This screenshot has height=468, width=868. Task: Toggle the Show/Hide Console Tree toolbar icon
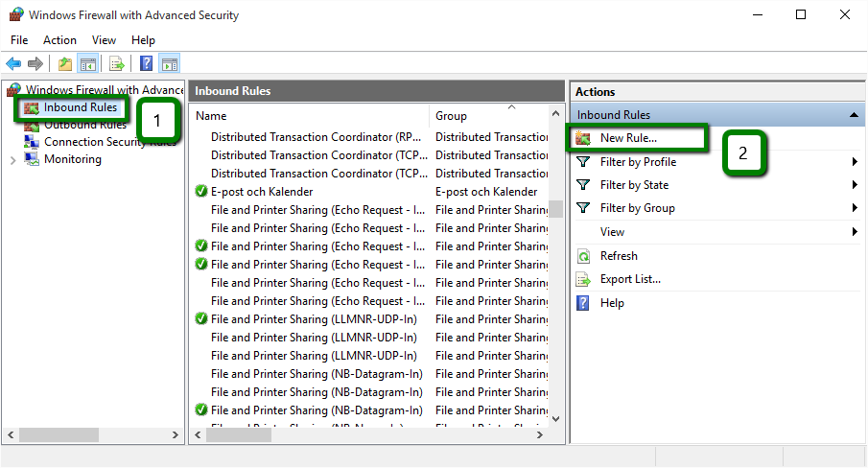[x=87, y=64]
